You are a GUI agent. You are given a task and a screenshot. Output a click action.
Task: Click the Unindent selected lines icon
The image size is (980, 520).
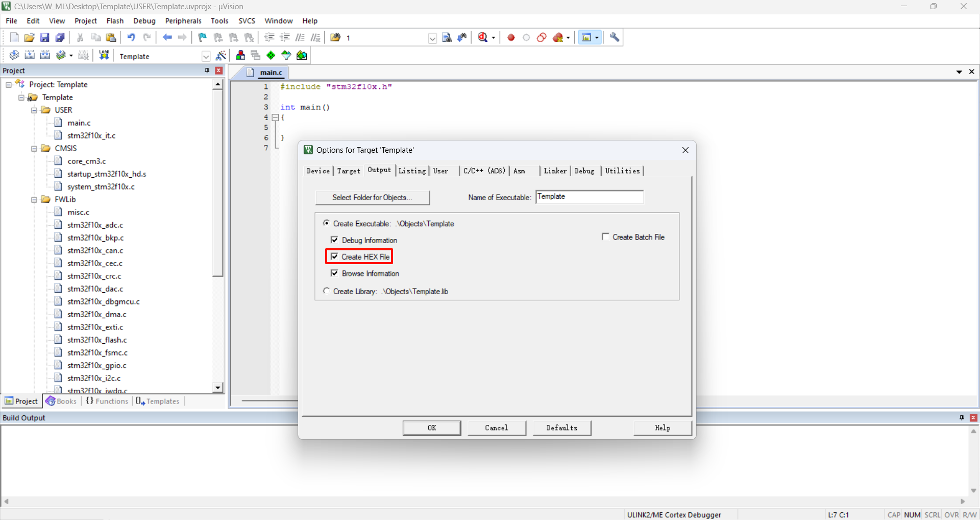[285, 37]
